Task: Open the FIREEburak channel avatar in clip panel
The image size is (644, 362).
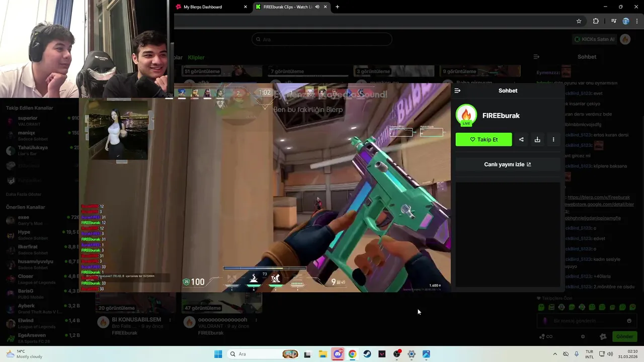Action: pyautogui.click(x=466, y=115)
